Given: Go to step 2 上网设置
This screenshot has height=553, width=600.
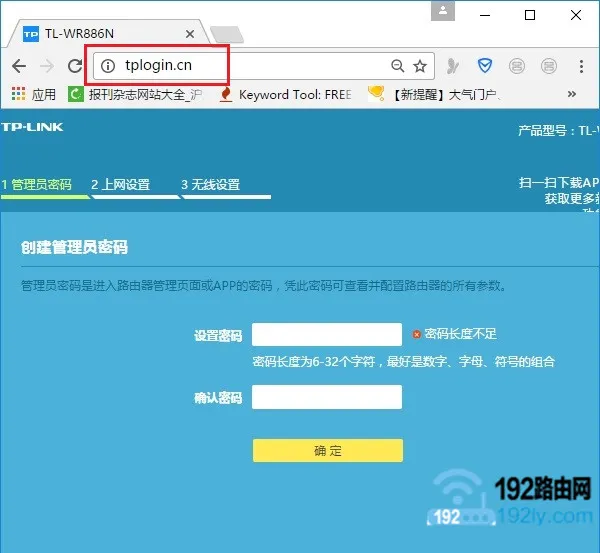Looking at the screenshot, I should point(120,185).
